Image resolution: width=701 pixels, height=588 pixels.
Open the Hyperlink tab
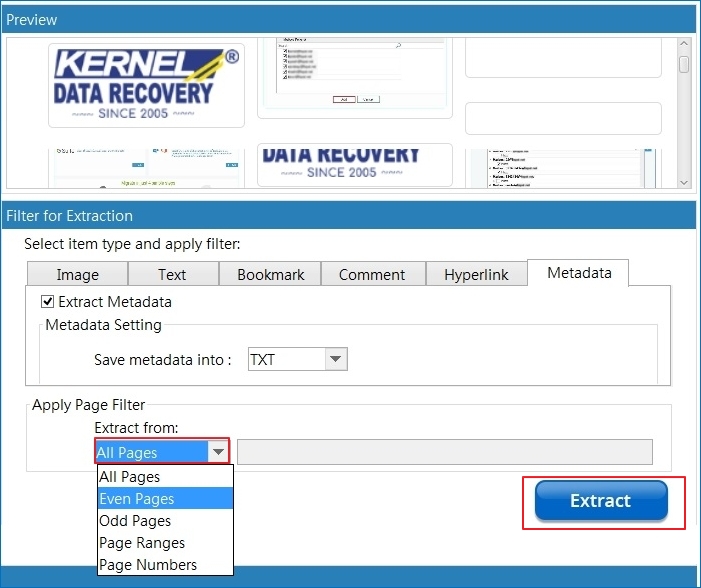[477, 274]
